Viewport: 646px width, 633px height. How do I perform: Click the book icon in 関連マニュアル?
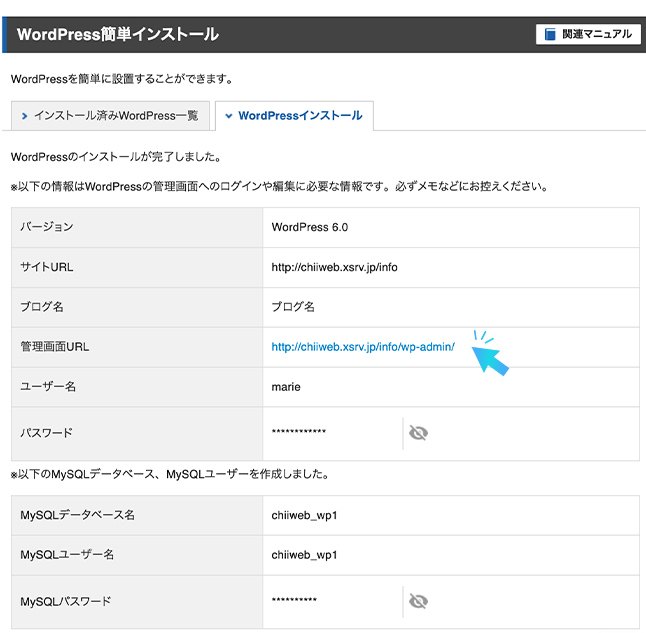click(x=550, y=34)
